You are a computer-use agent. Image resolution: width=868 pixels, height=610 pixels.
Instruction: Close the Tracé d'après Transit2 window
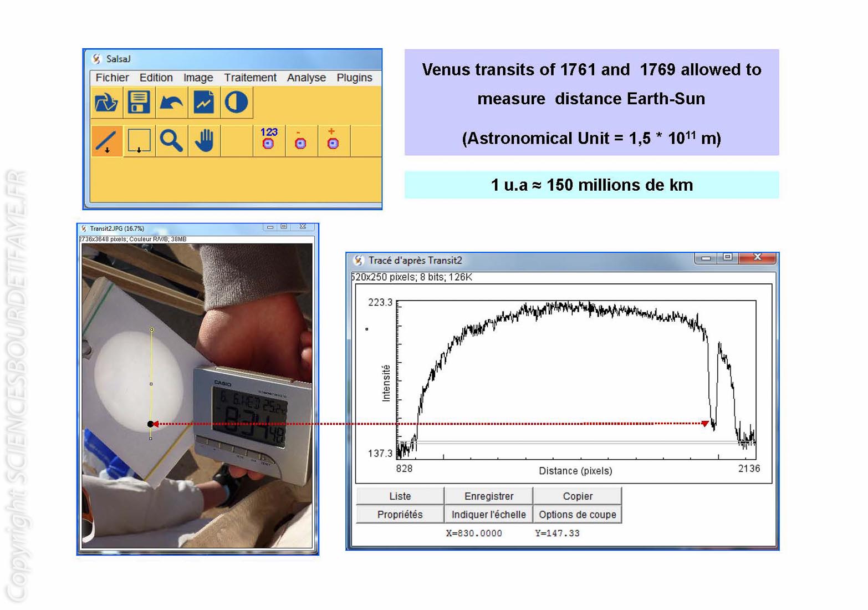coord(757,257)
